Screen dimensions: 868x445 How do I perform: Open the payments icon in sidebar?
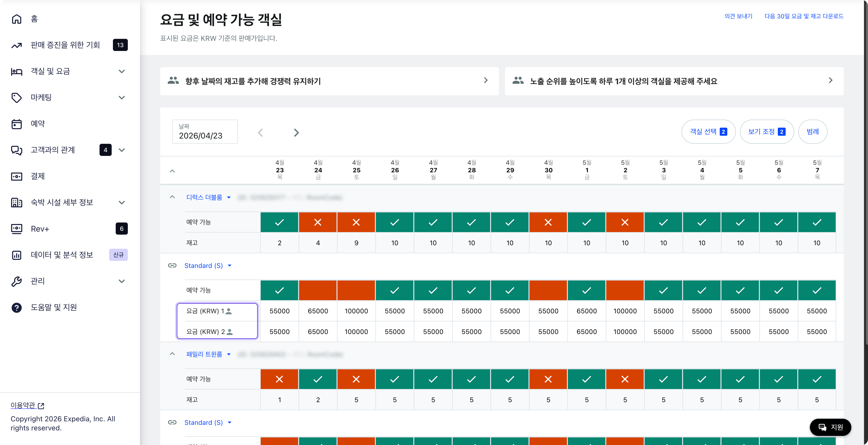coord(17,176)
